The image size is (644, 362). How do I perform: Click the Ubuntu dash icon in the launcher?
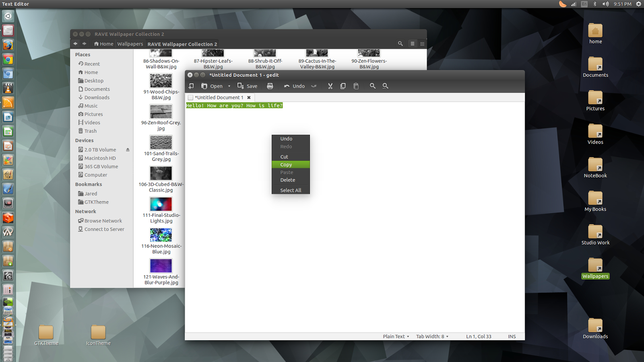click(8, 16)
